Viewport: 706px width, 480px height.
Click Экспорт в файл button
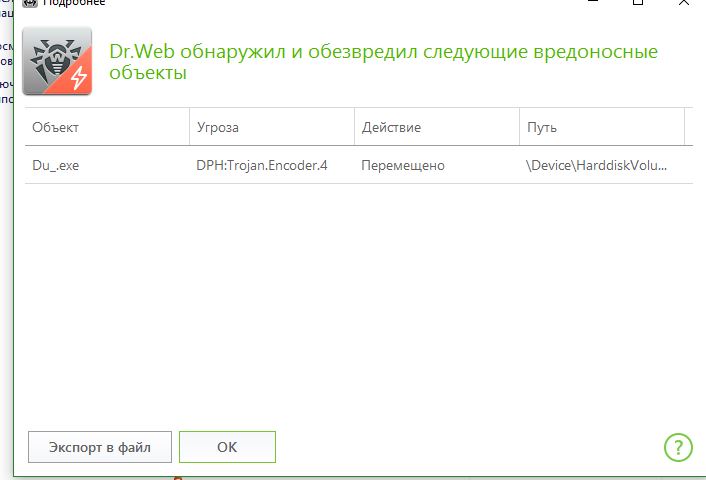[x=100, y=447]
